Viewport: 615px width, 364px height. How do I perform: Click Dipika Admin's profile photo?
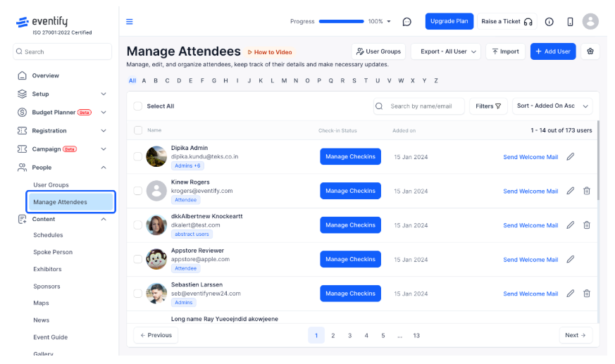(x=156, y=156)
